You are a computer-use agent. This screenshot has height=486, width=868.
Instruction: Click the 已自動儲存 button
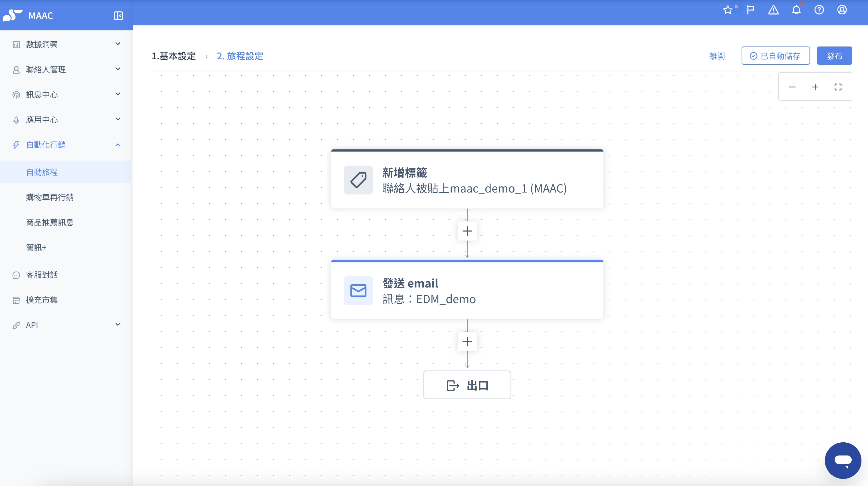coord(775,56)
